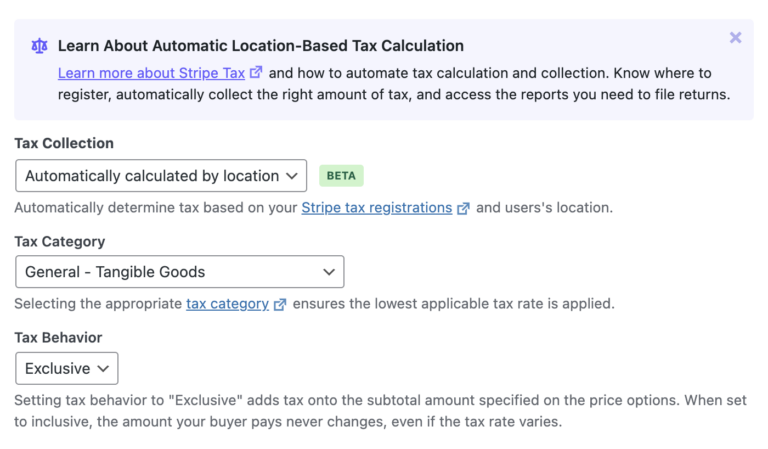Screen dimensions: 768x449
Task: Click the Tax Collection field label
Action: 64,143
